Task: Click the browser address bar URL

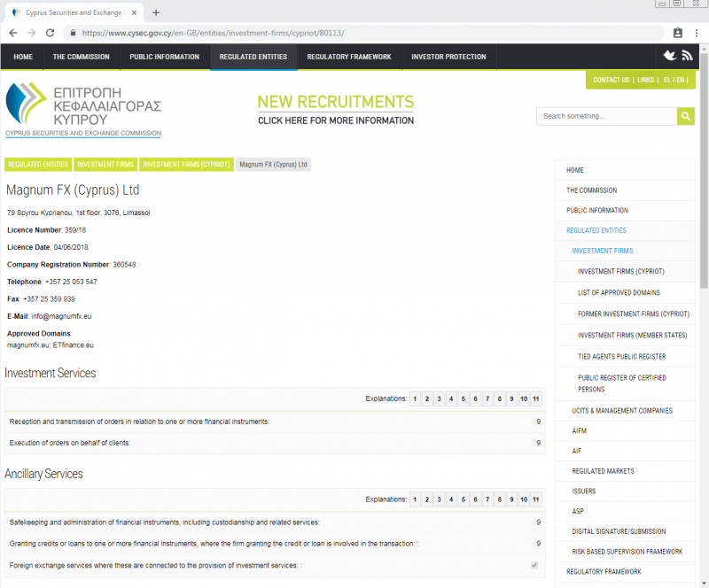Action: pos(213,33)
